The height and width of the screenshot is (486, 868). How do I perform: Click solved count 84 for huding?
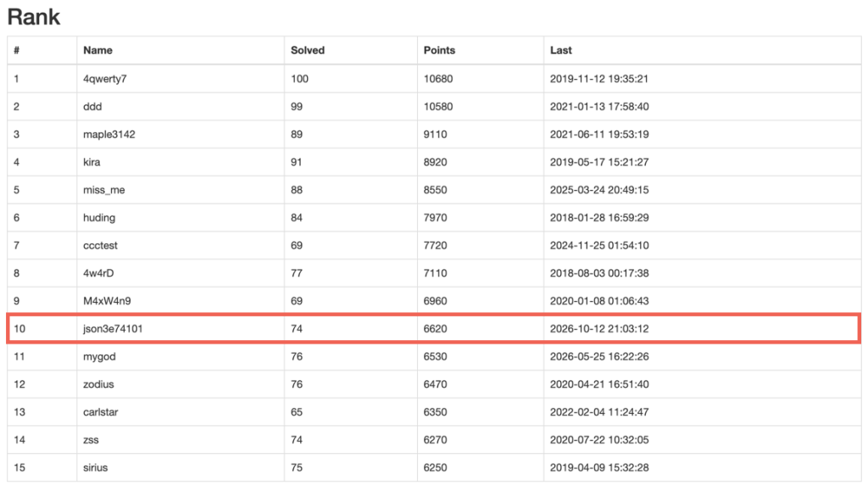297,217
